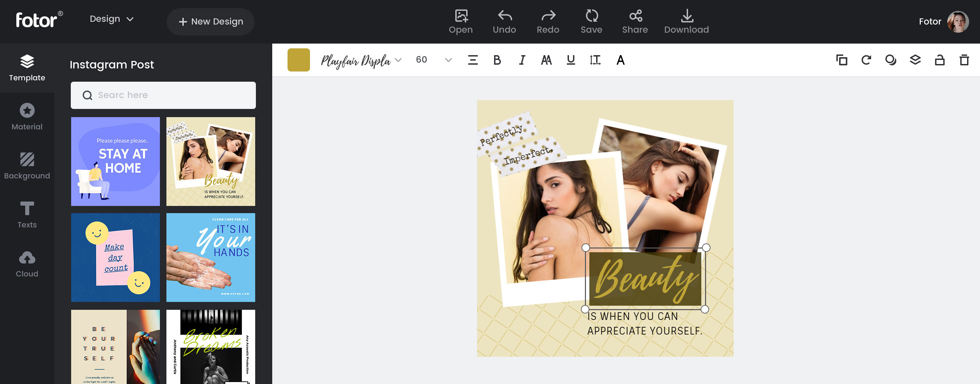Open an image with the Open icon
Screen dimensions: 980x384
click(461, 16)
